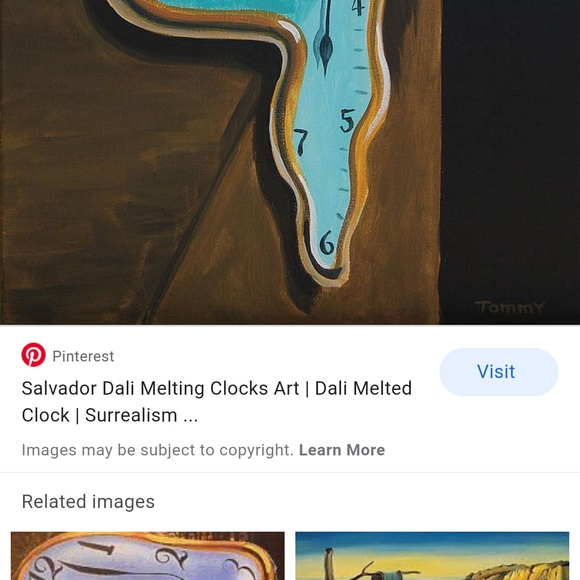The width and height of the screenshot is (580, 580).
Task: Tap the main melting clock painting image
Action: tap(220, 162)
